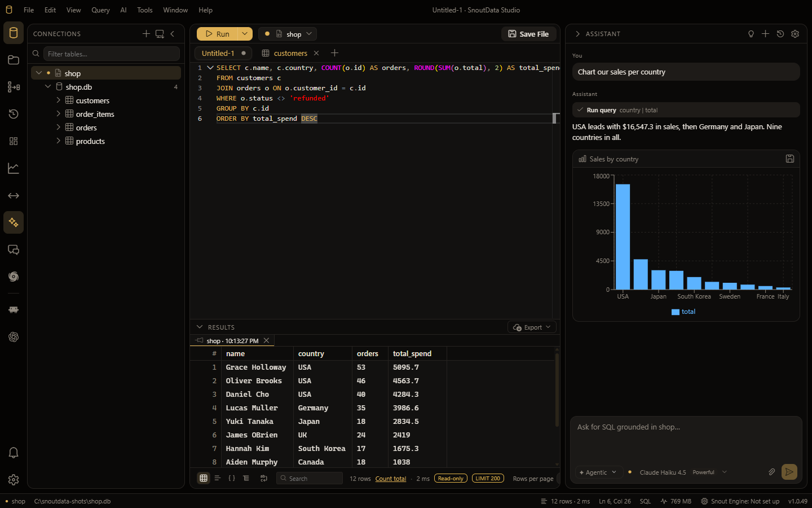Open the shop connection selector dropdown

(x=288, y=34)
